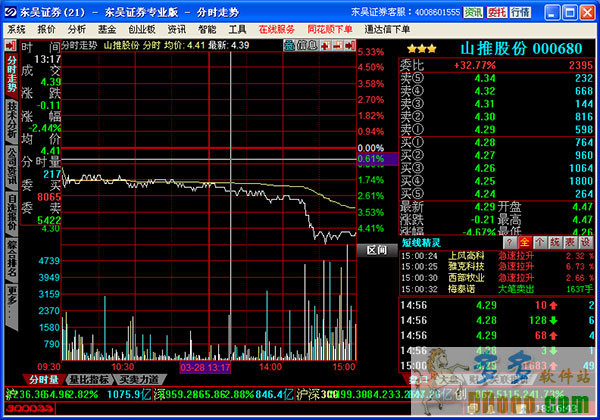
Task: Click the 行情 button in the title bar
Action: (520, 13)
